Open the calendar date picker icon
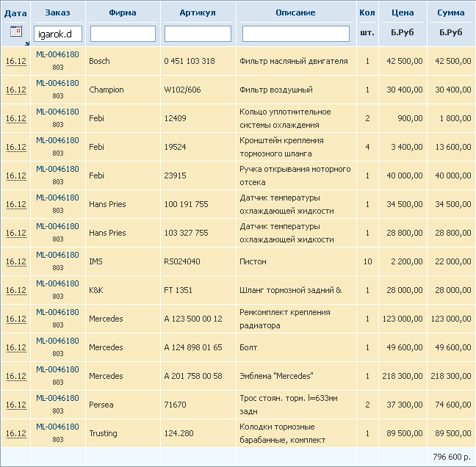 pos(16,31)
